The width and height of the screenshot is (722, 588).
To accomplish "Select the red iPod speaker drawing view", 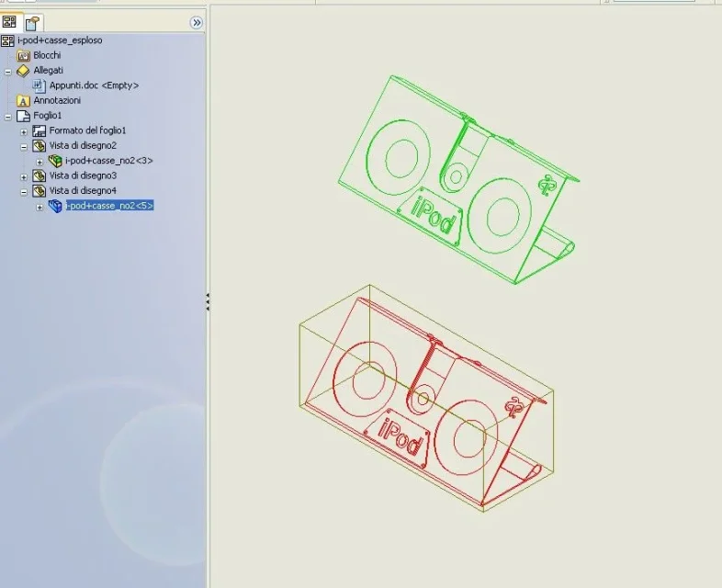I will [x=426, y=399].
